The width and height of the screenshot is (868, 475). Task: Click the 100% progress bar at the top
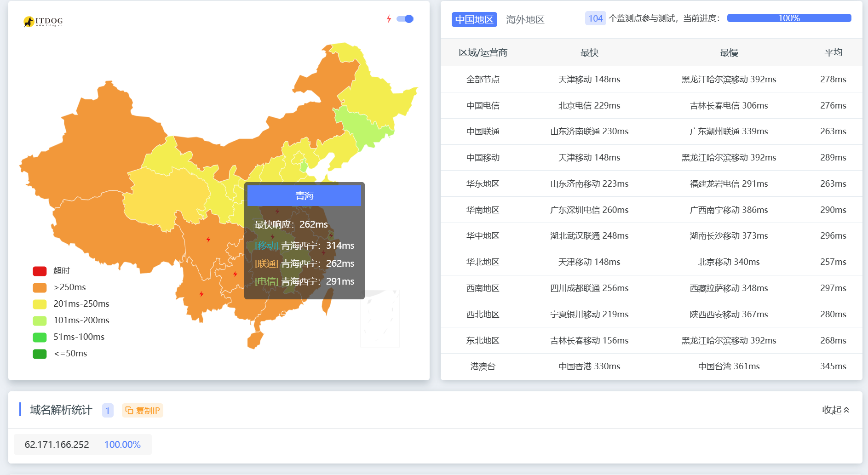[x=788, y=18]
